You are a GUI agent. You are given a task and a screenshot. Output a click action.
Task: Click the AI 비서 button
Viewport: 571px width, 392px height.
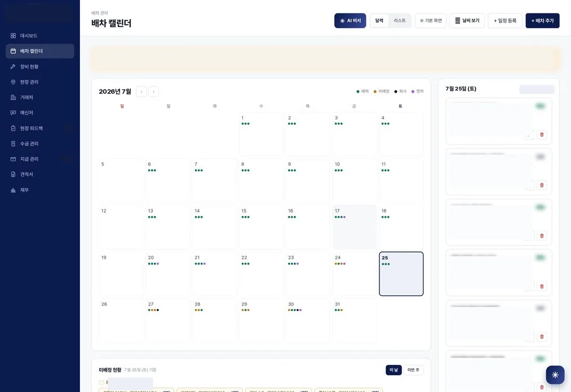[x=350, y=21]
